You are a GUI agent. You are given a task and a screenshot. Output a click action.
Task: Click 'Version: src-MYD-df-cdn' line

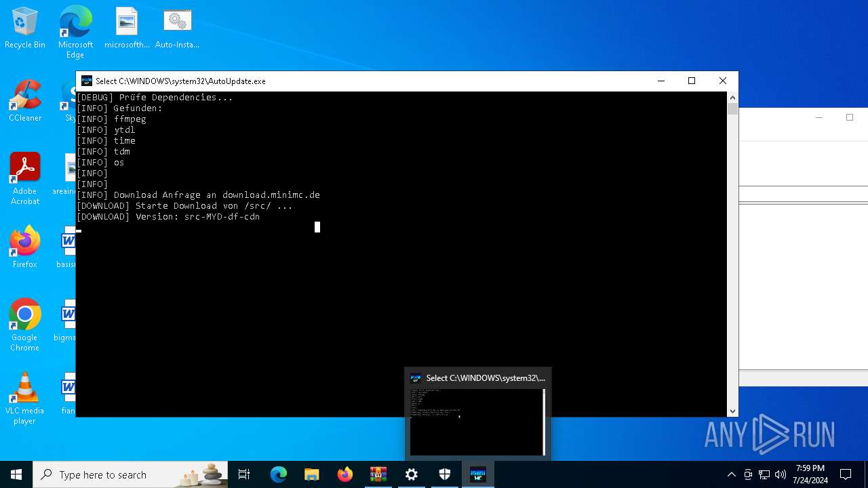pyautogui.click(x=168, y=217)
